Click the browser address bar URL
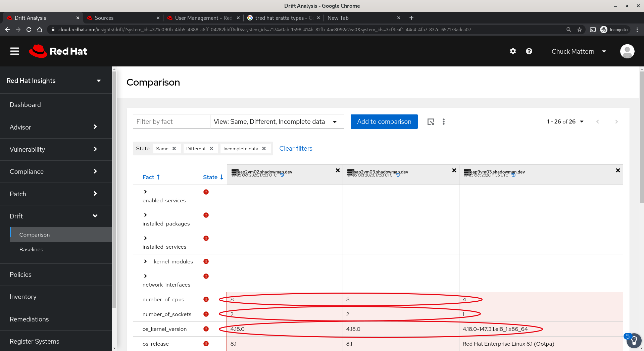Image resolution: width=644 pixels, height=351 pixels. click(x=264, y=30)
